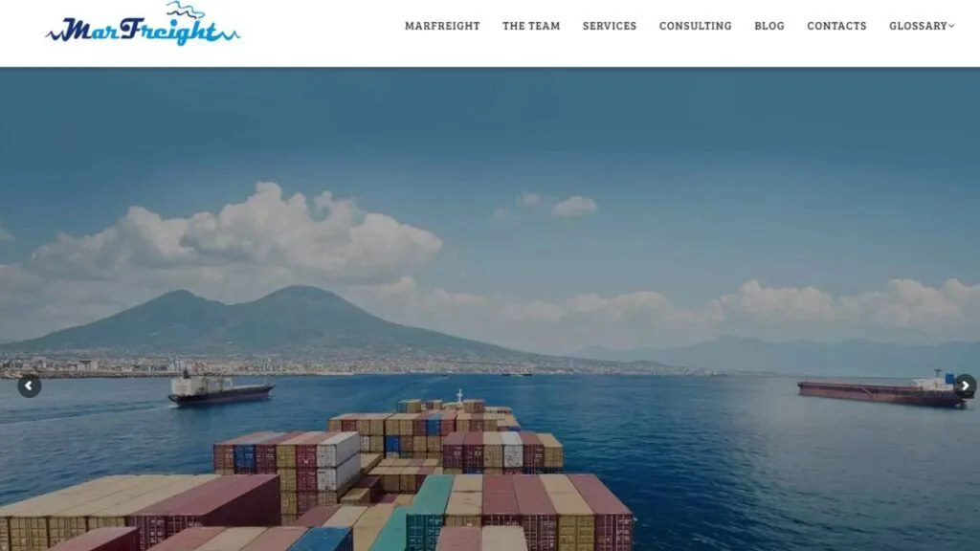
Task: Click the MarFreight logo in the header
Action: tap(143, 24)
